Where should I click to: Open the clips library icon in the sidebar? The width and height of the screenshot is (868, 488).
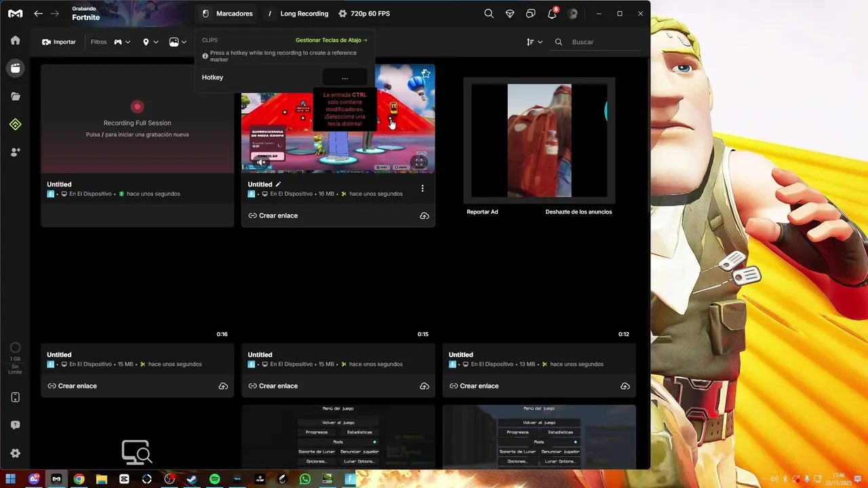point(15,68)
